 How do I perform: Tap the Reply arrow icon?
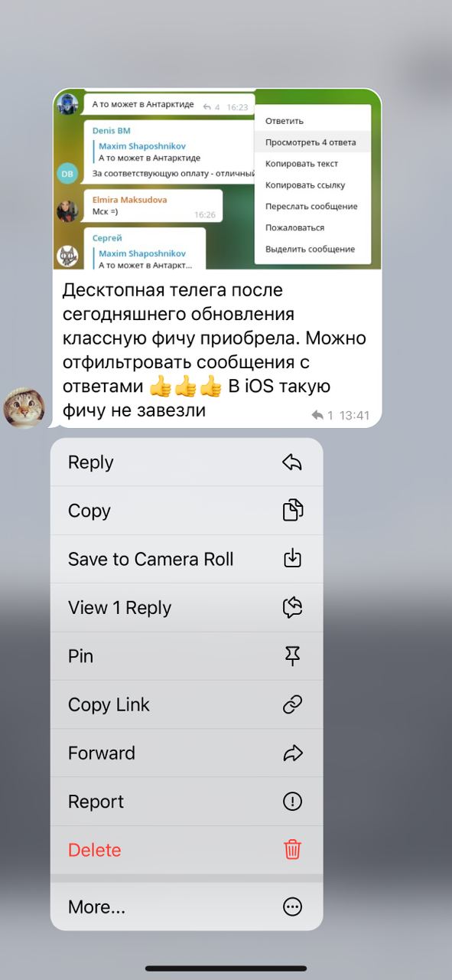pyautogui.click(x=292, y=462)
